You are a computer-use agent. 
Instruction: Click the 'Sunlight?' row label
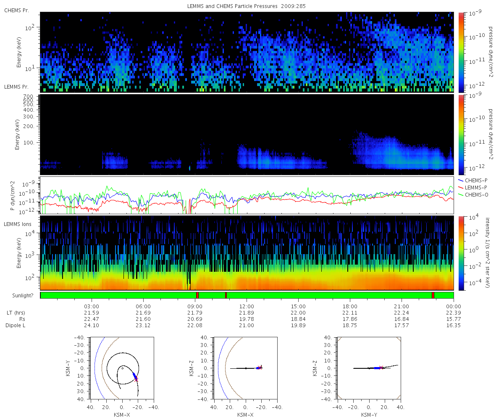pos(23,296)
